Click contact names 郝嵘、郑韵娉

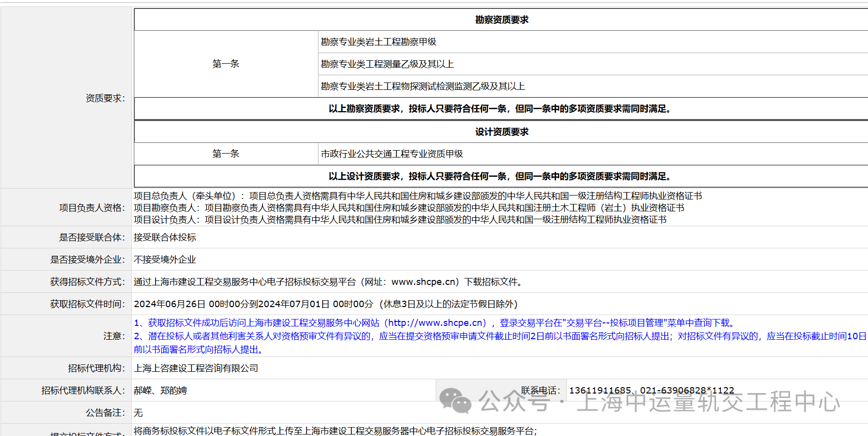click(160, 391)
